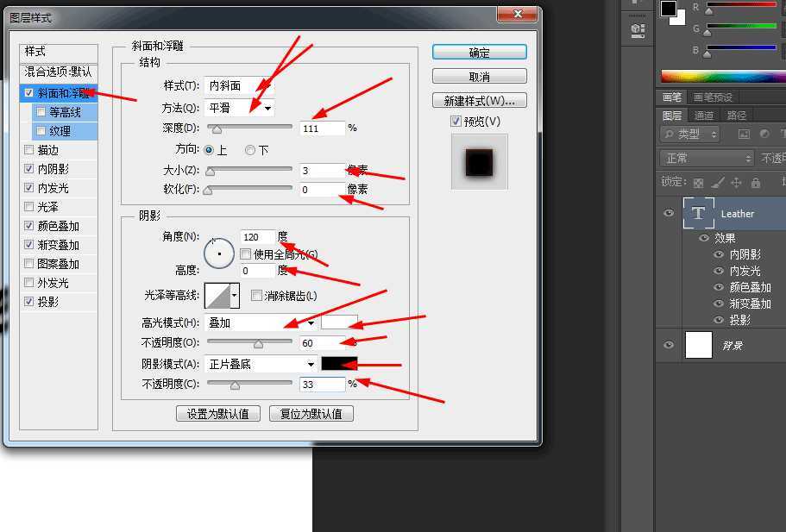Click the lock all padlock icon
This screenshot has width=786, height=532.
(757, 182)
